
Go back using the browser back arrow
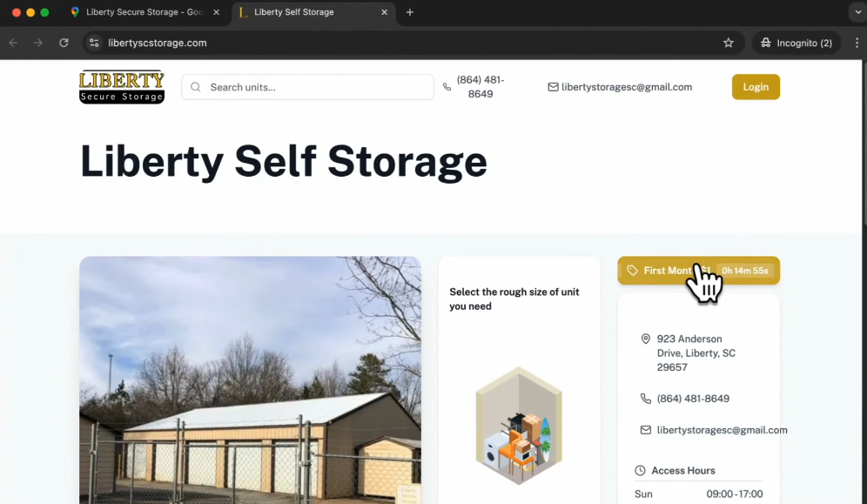click(13, 43)
